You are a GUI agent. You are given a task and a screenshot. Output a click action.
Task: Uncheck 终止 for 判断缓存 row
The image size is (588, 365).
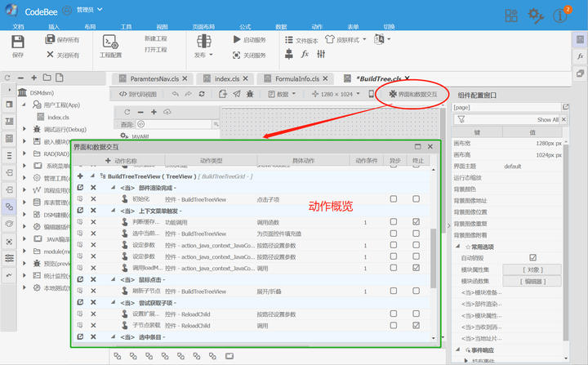click(x=416, y=222)
